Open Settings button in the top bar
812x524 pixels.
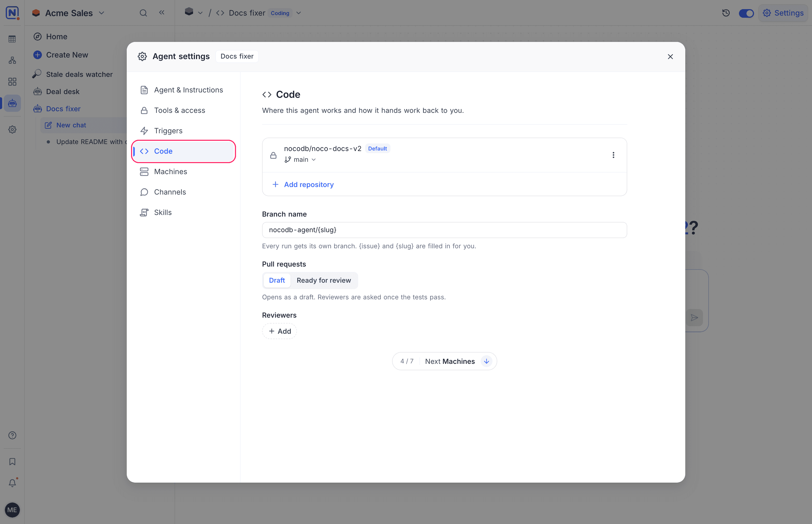click(783, 13)
